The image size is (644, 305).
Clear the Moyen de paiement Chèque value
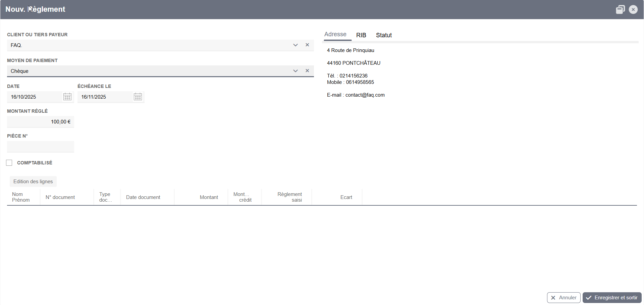pyautogui.click(x=307, y=71)
